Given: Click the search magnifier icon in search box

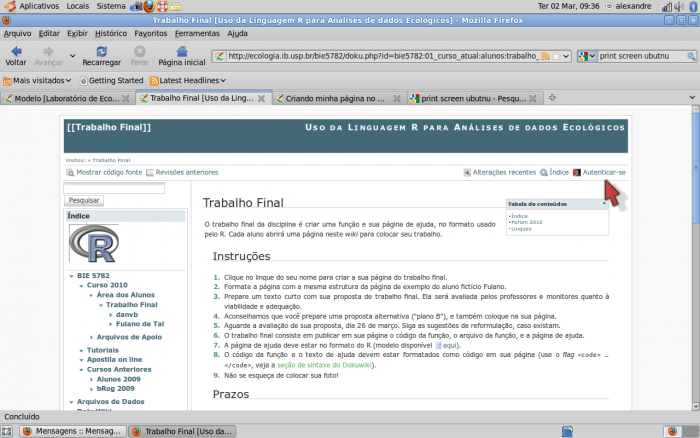Looking at the screenshot, I should coord(691,56).
